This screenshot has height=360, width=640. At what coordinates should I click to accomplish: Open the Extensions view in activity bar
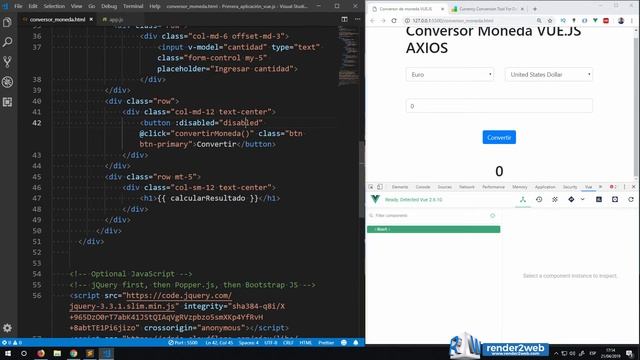[7, 102]
